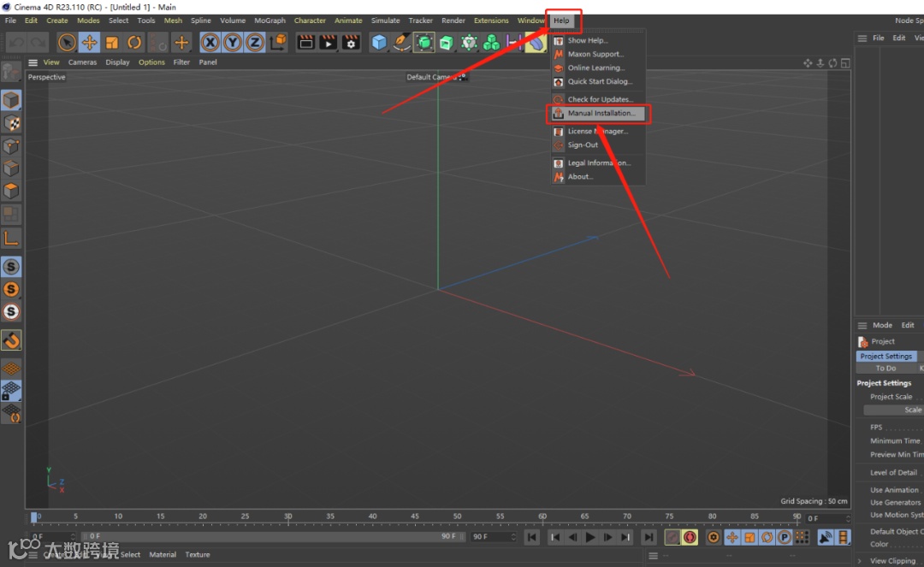The image size is (924, 567).
Task: Go to end of animation
Action: (649, 537)
